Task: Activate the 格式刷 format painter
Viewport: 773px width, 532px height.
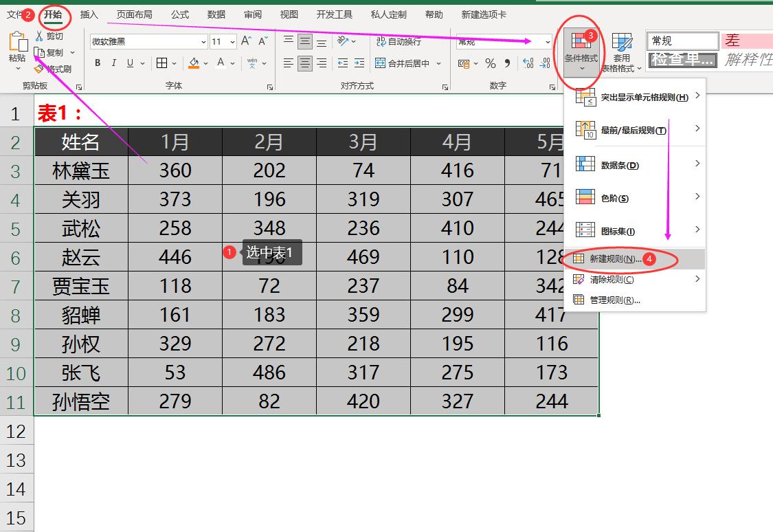Action: (x=53, y=69)
